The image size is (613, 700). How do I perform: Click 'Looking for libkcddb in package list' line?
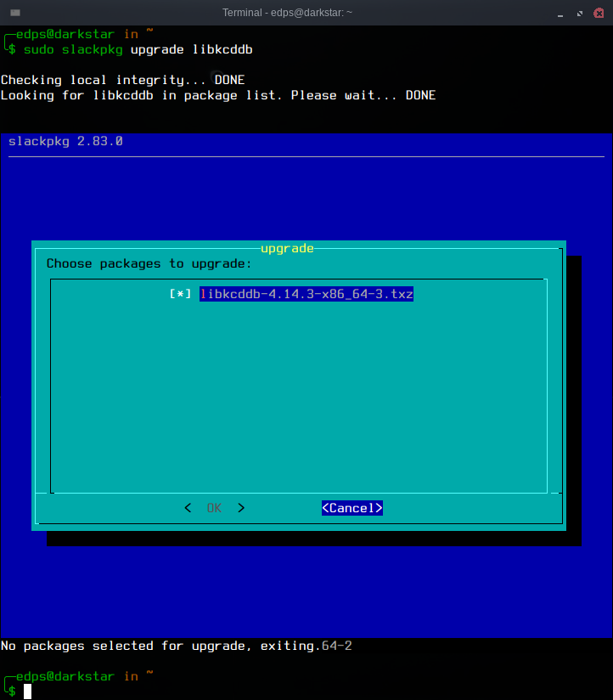pyautogui.click(x=218, y=95)
